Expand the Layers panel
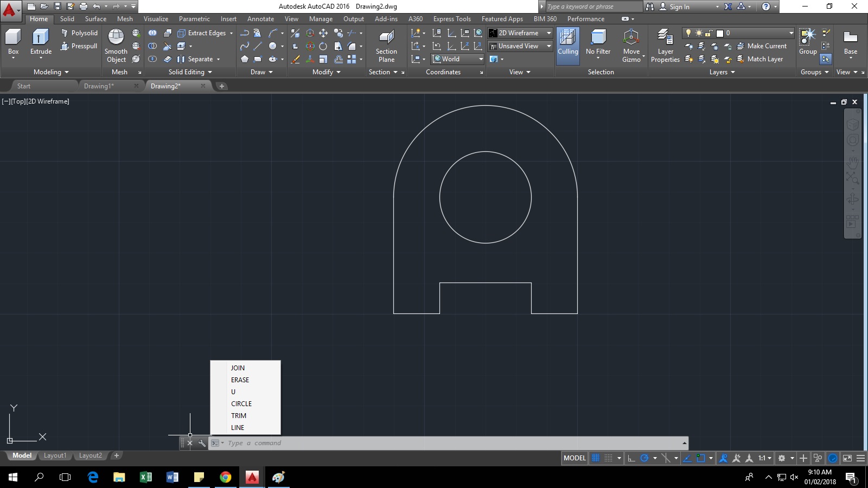 [x=722, y=72]
